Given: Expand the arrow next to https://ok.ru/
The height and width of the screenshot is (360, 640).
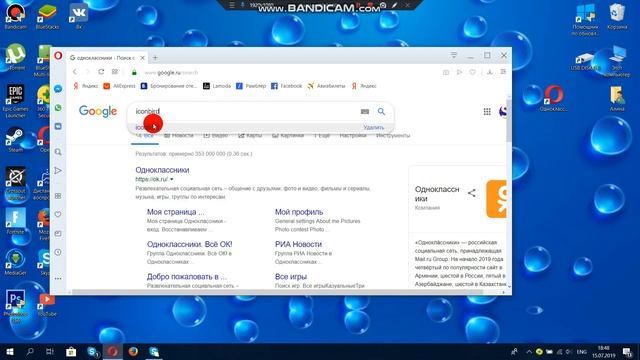Looking at the screenshot, I should (171, 179).
